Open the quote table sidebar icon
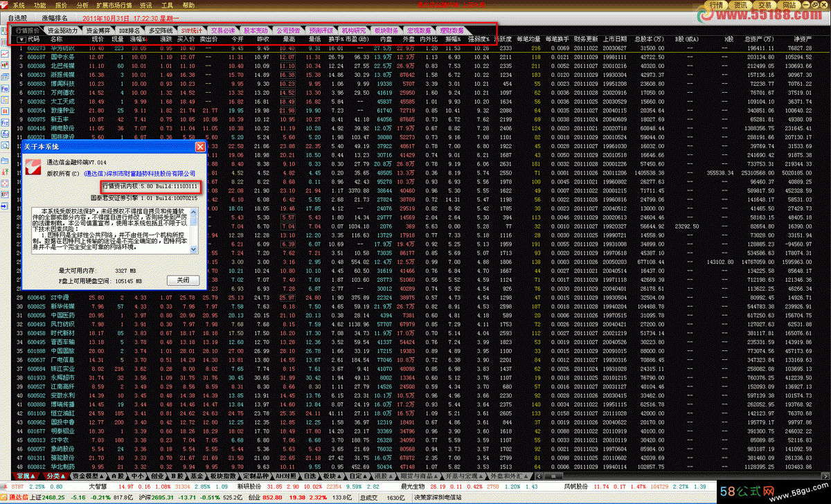The width and height of the screenshot is (831, 504). pos(5,77)
